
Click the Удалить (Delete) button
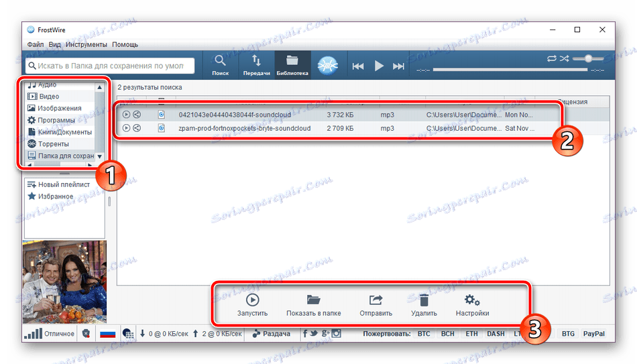click(424, 305)
